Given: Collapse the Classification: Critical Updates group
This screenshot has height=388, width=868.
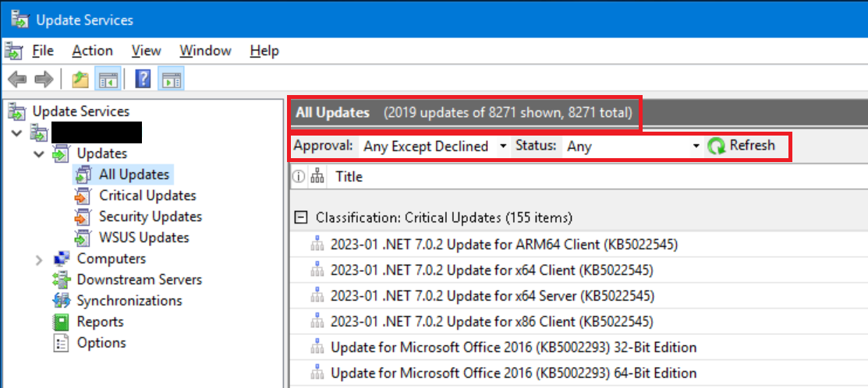Looking at the screenshot, I should [x=300, y=218].
